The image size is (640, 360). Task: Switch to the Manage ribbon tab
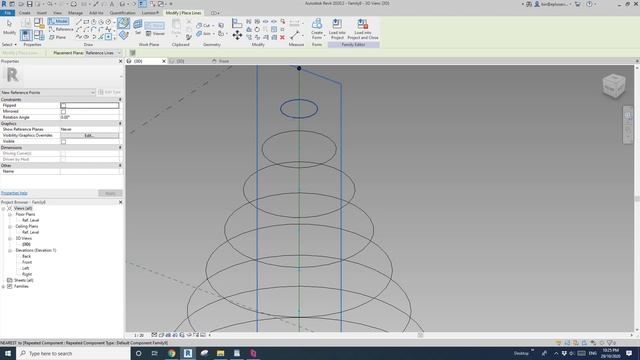75,13
